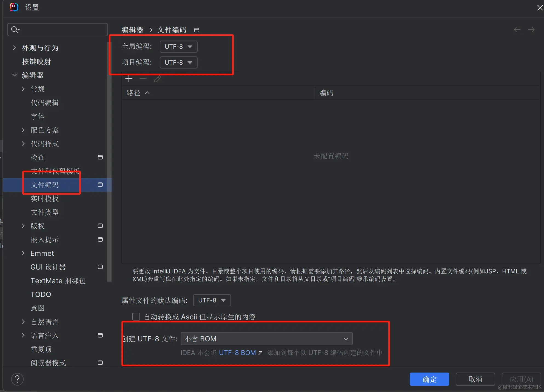544x392 pixels.
Task: Click the minus remove icon above the table
Action: tap(143, 79)
